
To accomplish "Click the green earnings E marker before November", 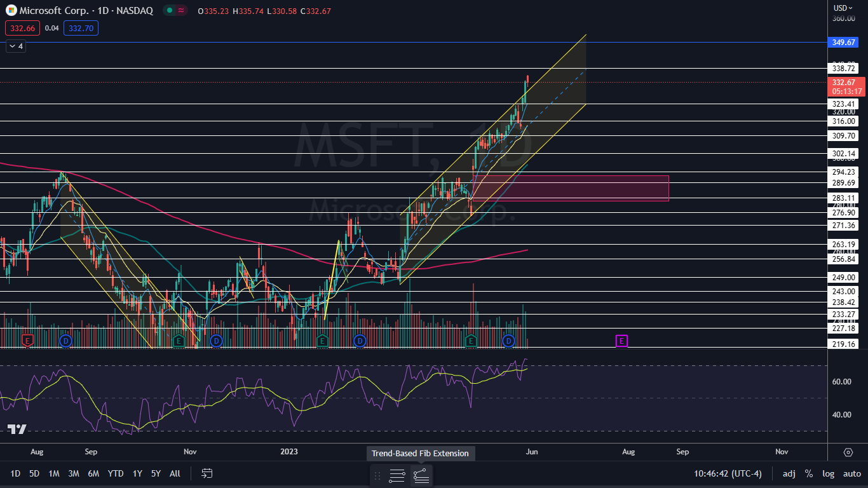I will 179,341.
